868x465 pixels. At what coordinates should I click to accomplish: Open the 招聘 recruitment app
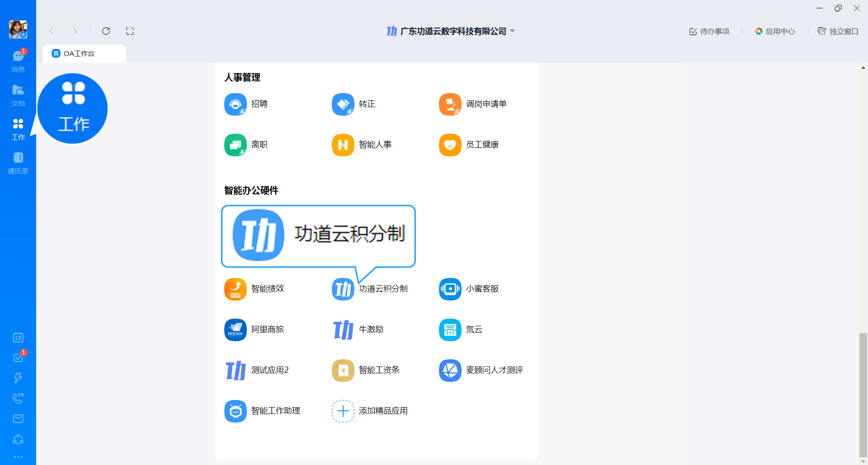(236, 104)
